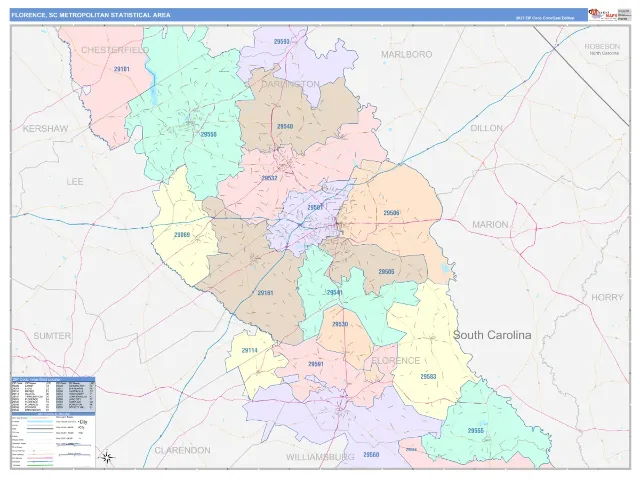Select ZIP code 29591 label
Viewport: 640px width, 480px height.
(316, 364)
